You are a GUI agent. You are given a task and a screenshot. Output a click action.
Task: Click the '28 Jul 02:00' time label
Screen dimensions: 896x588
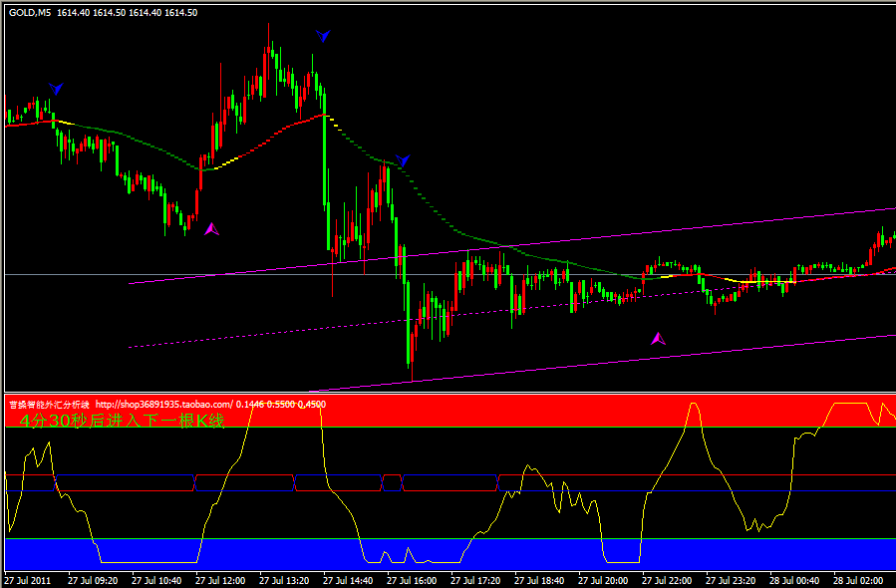pos(858,581)
